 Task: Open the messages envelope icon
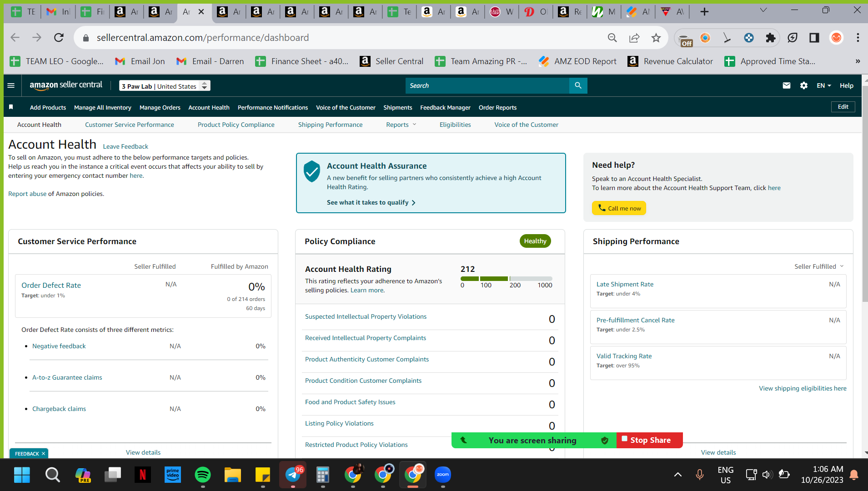(x=786, y=85)
